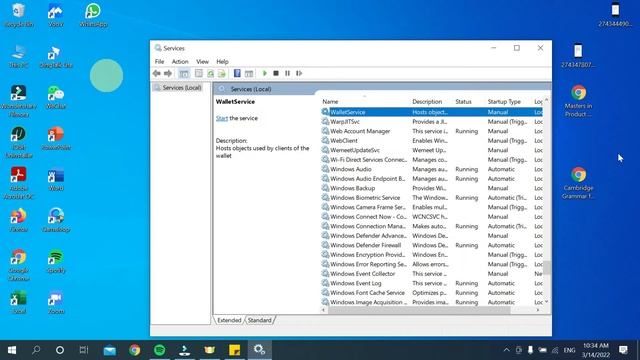Sort by the Startup Type column header
This screenshot has height=360, width=640.
click(504, 102)
